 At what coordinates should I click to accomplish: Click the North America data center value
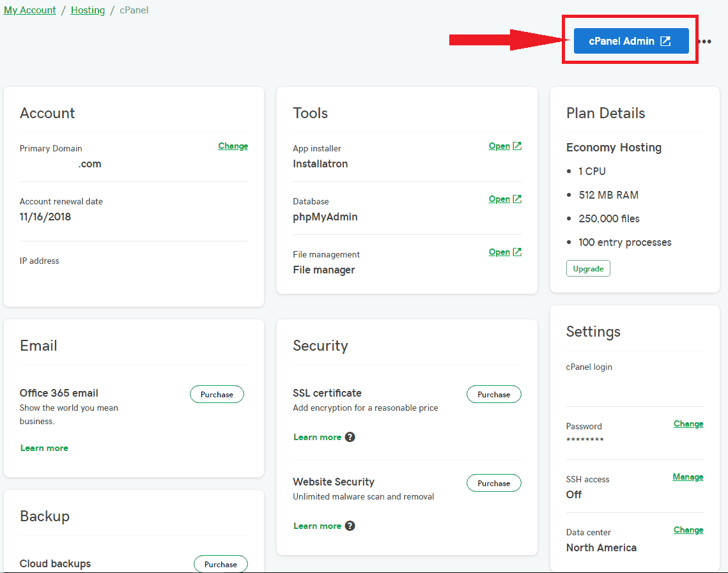(601, 548)
